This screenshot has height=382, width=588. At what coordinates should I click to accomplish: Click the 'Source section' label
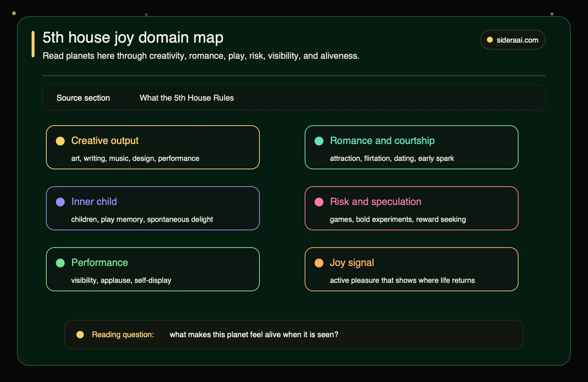pos(83,98)
